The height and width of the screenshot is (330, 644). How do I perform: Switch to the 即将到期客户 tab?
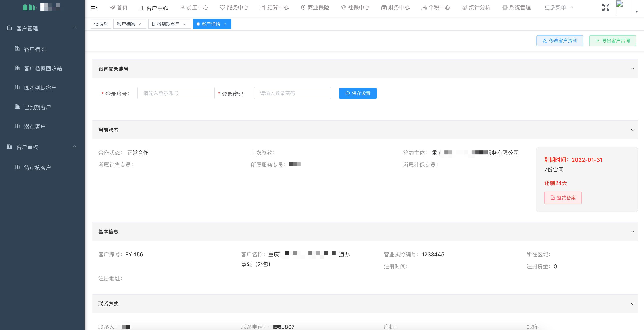click(165, 23)
